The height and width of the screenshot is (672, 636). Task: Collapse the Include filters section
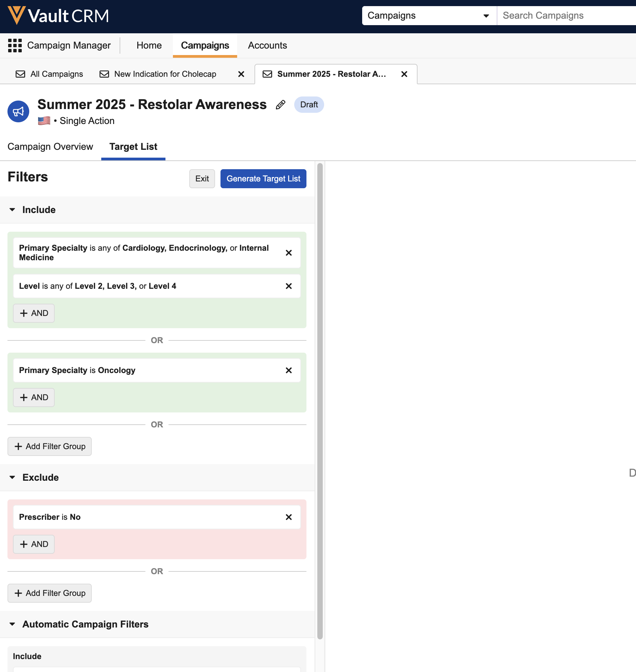tap(13, 210)
